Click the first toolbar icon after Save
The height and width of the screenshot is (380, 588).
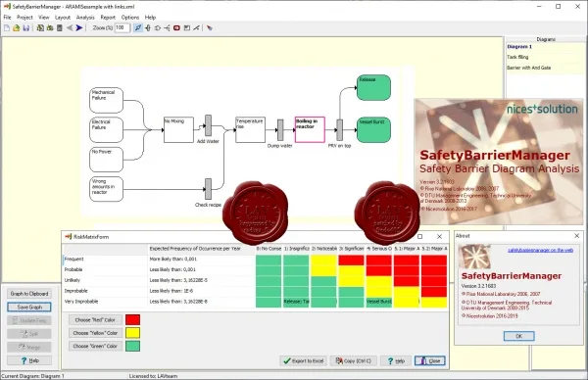click(x=40, y=28)
